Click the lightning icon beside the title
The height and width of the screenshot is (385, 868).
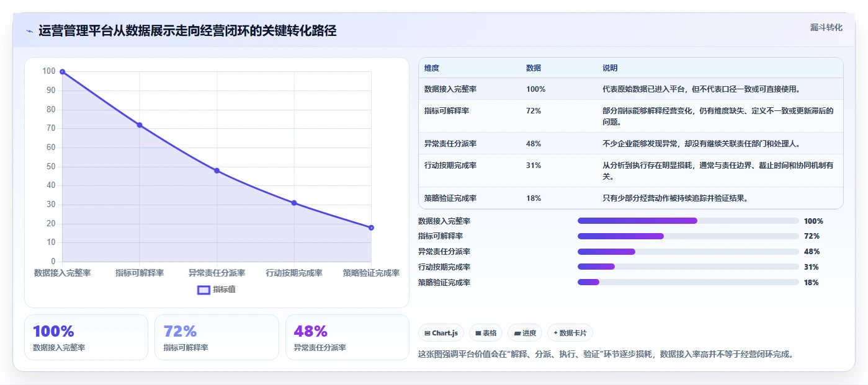(30, 31)
